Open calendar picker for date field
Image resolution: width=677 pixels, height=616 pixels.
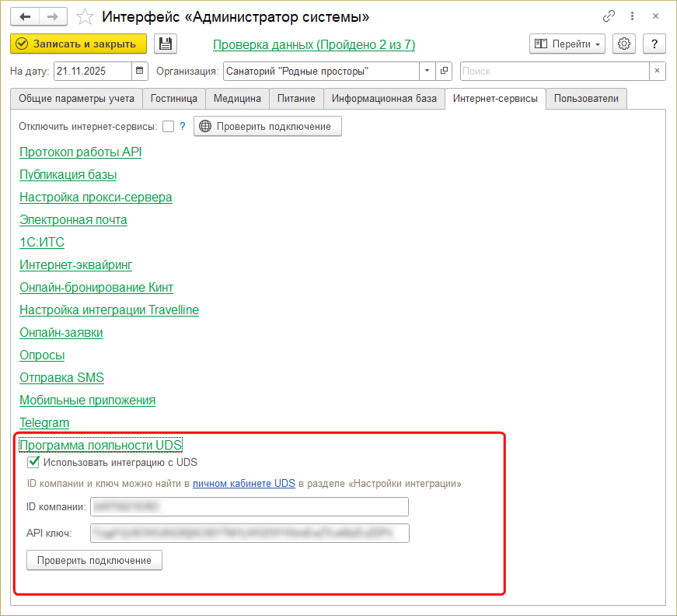click(140, 72)
